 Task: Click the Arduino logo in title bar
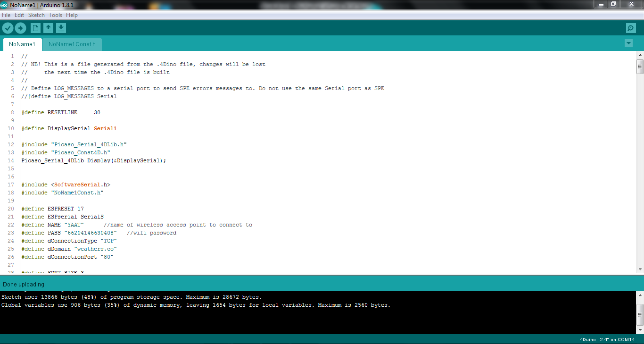click(4, 4)
